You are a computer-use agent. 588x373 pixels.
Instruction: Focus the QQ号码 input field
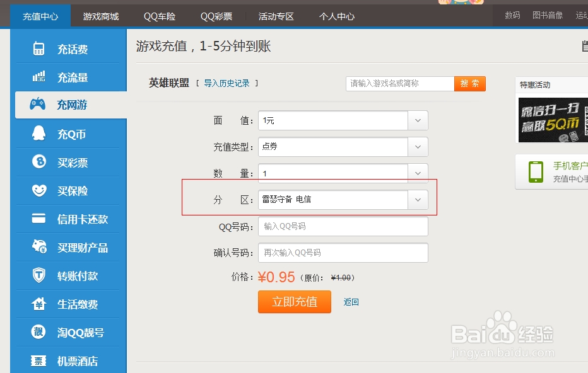click(343, 227)
